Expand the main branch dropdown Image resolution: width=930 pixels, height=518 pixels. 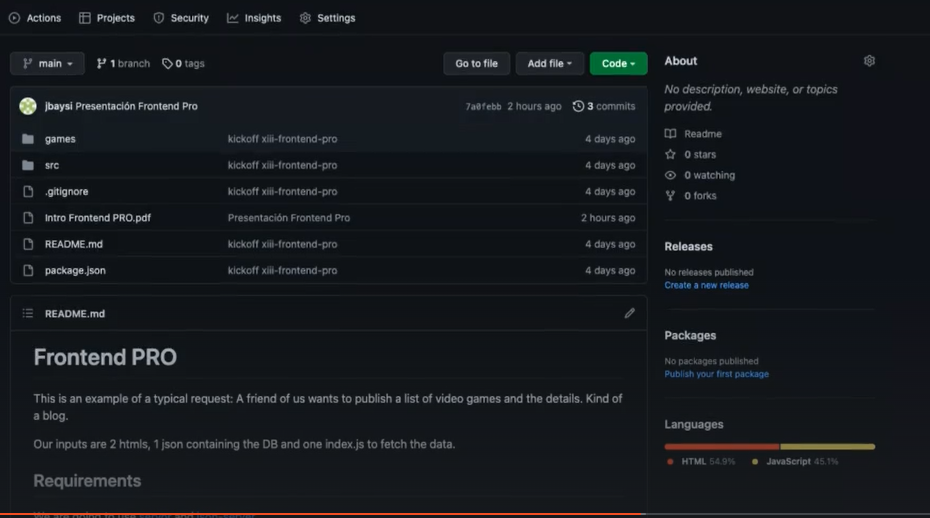[x=47, y=63]
